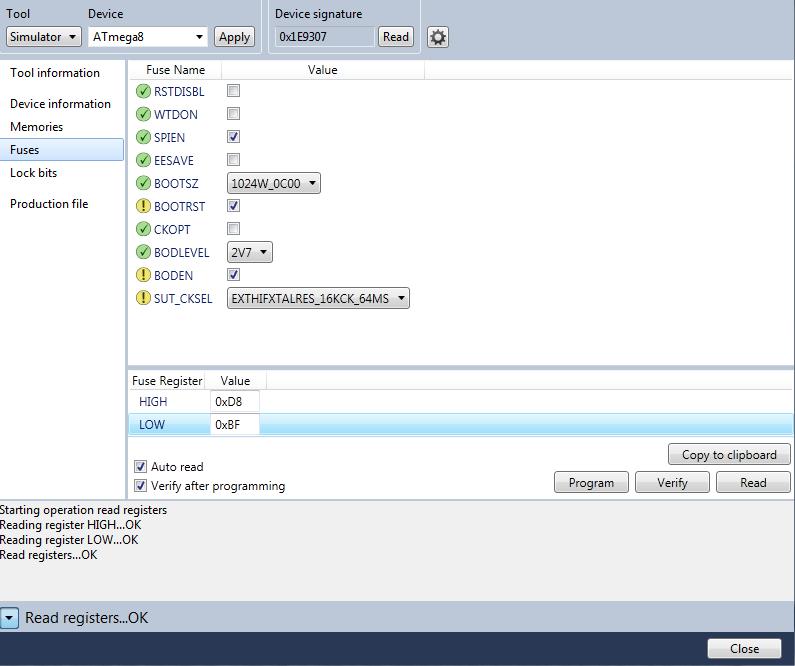The image size is (795, 666).
Task: Click green check icon beside BODLEVEL fuse
Action: click(143, 253)
